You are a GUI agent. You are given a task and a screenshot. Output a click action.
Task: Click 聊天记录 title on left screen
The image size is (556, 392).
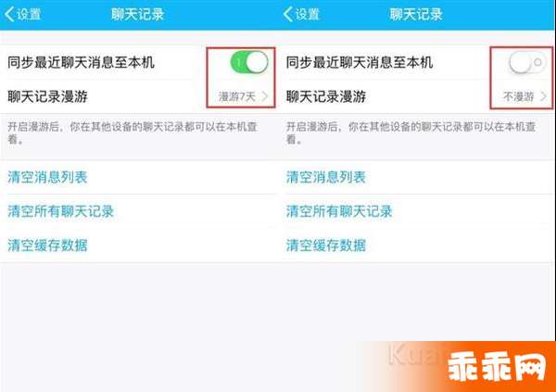137,14
